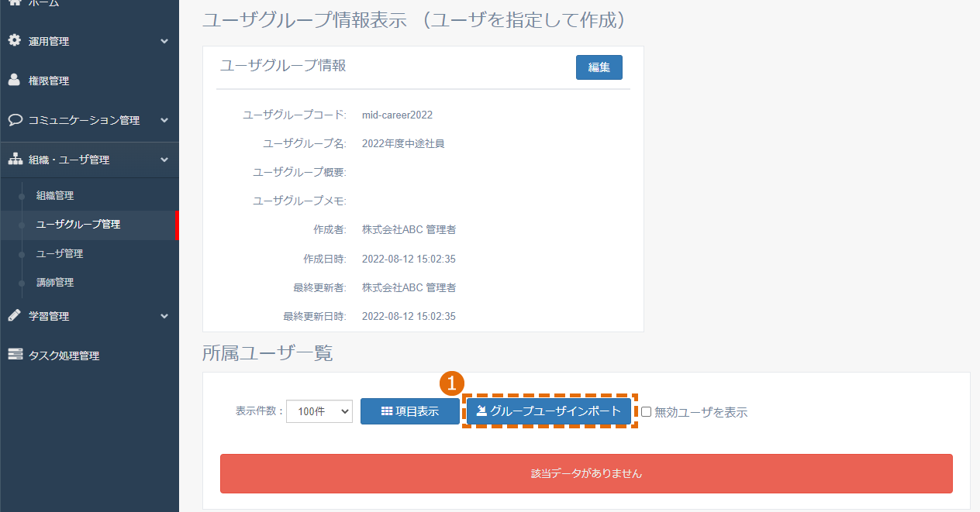Click the ユーザグループメモ label
This screenshot has width=980, height=512.
[299, 201]
